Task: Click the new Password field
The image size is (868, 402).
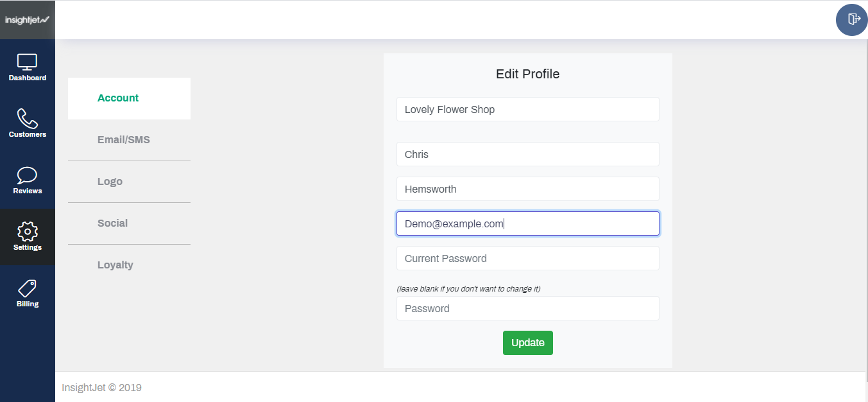Action: tap(527, 308)
